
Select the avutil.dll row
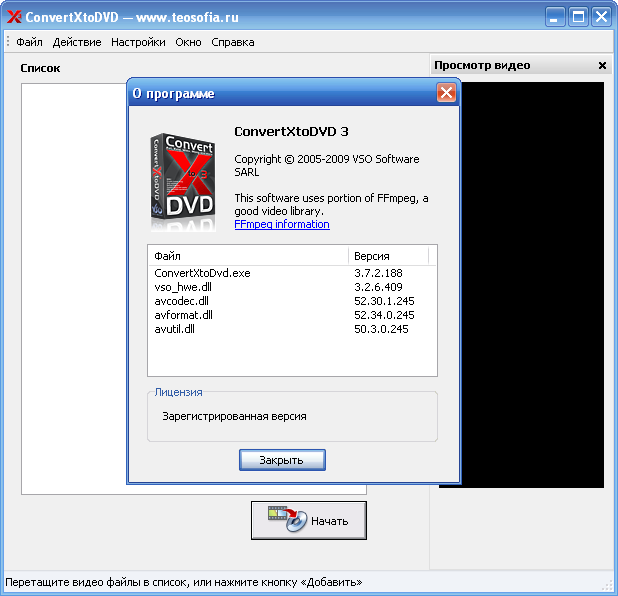coord(292,329)
